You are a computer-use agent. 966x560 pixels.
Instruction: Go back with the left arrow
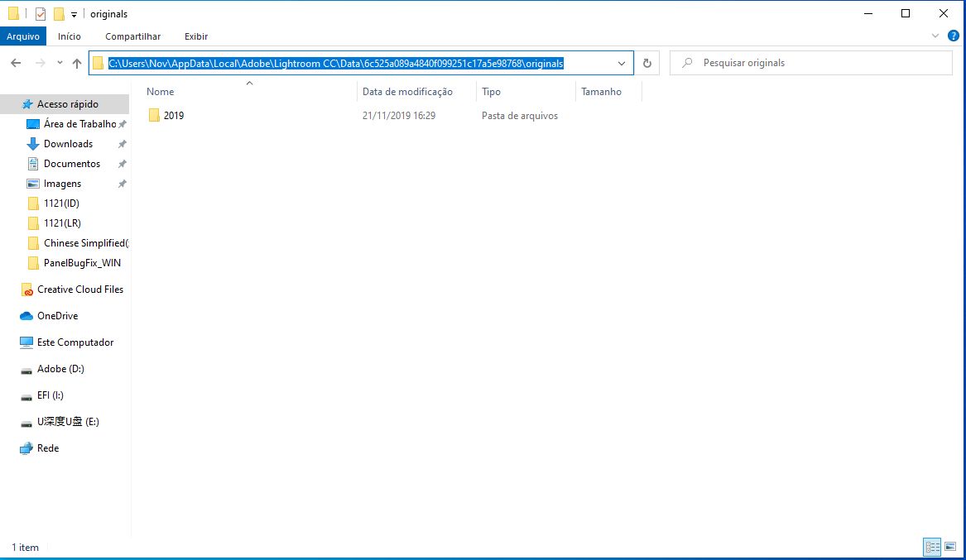click(16, 63)
